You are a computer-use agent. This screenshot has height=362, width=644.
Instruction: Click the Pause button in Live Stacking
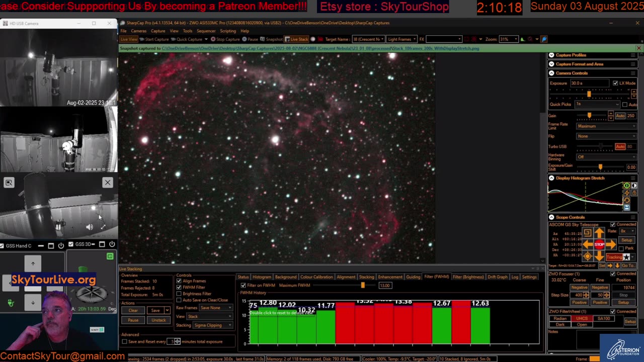click(x=133, y=320)
